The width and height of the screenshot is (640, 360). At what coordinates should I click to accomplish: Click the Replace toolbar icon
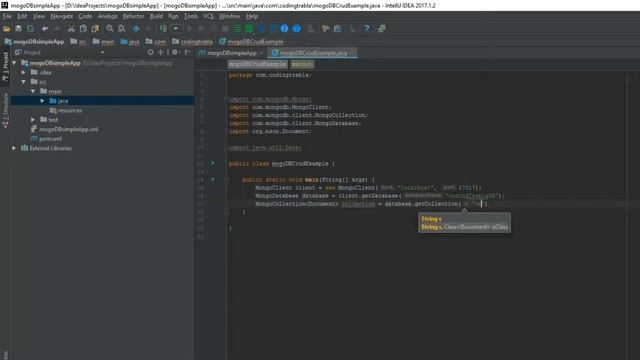click(x=122, y=29)
